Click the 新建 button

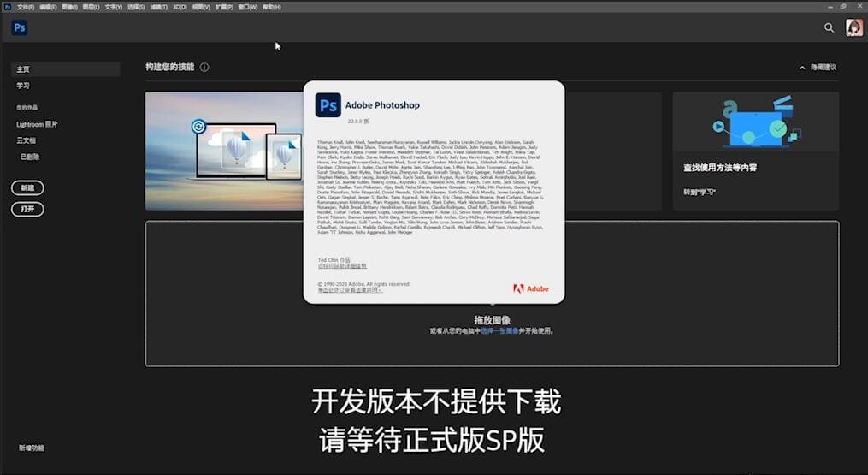tap(27, 188)
